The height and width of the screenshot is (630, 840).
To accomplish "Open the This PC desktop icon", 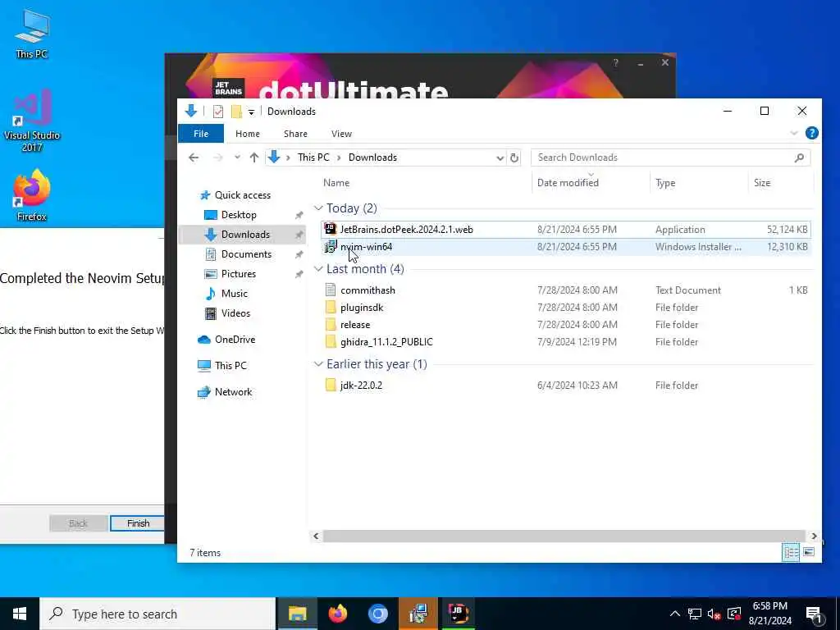I will (x=32, y=33).
